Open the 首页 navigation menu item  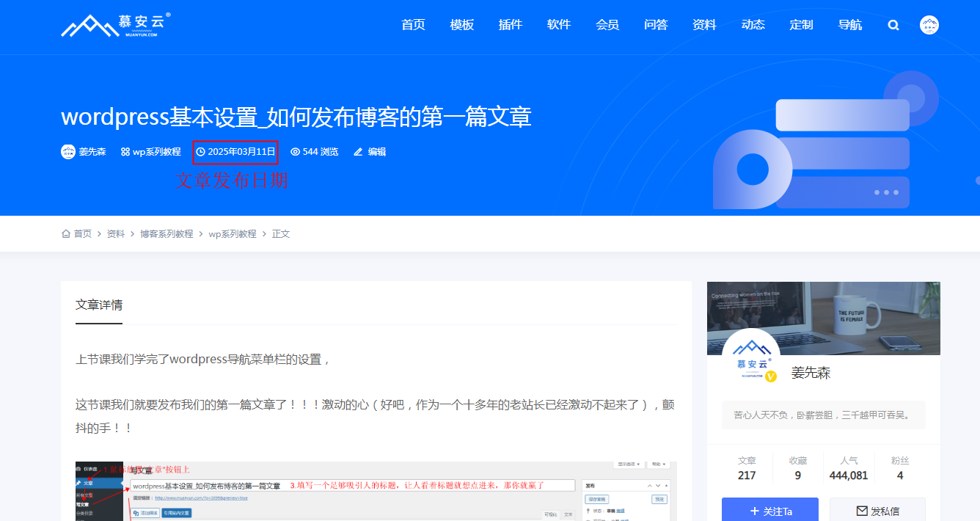click(414, 25)
